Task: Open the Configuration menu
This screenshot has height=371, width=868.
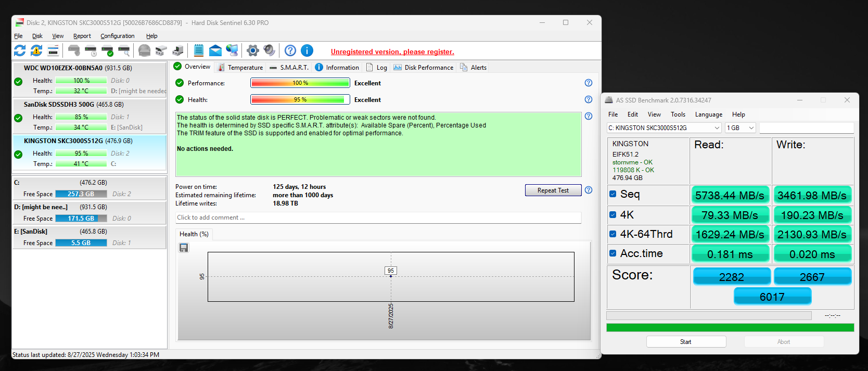Action: 118,36
